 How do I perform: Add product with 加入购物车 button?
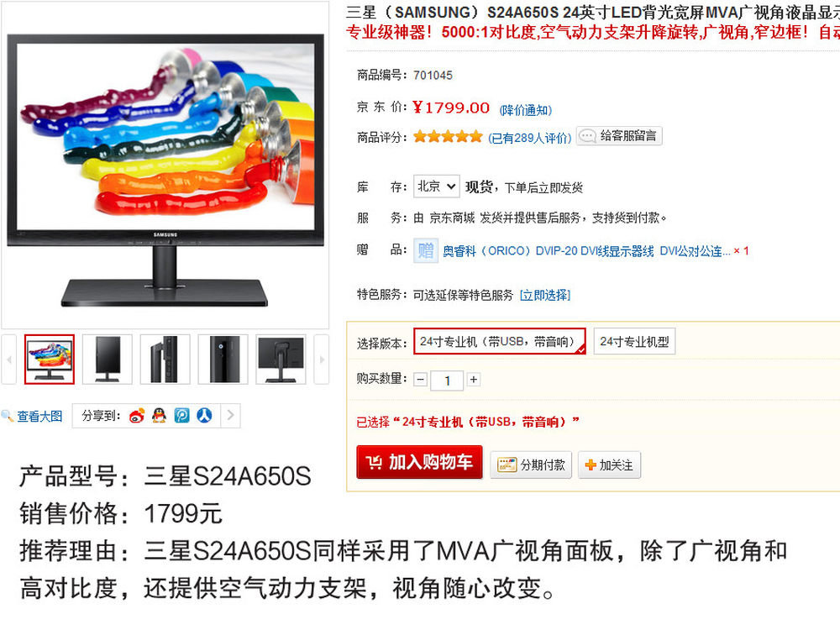pyautogui.click(x=419, y=462)
